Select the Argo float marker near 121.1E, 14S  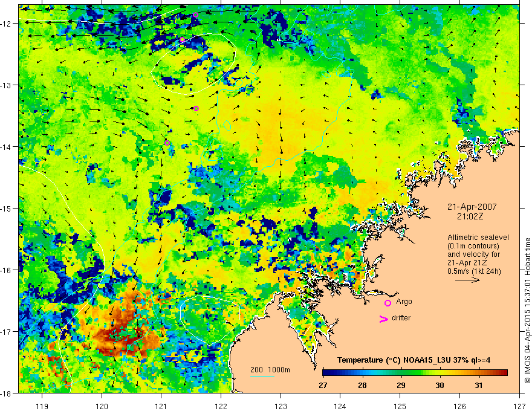point(167,143)
